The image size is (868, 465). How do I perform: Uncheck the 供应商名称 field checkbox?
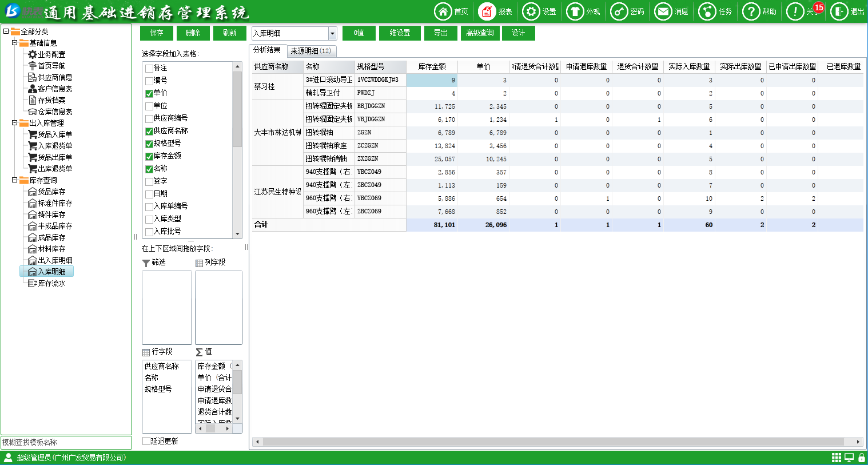click(x=149, y=131)
